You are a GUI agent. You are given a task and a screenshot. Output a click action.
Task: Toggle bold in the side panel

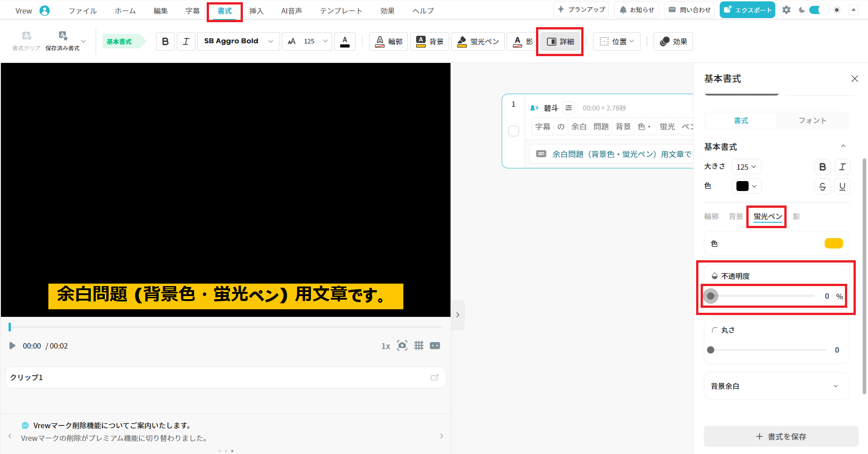tap(823, 167)
